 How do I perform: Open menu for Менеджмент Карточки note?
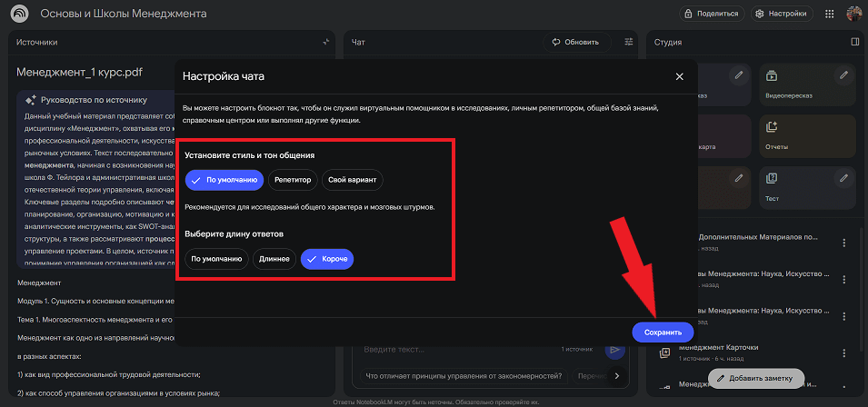click(844, 352)
